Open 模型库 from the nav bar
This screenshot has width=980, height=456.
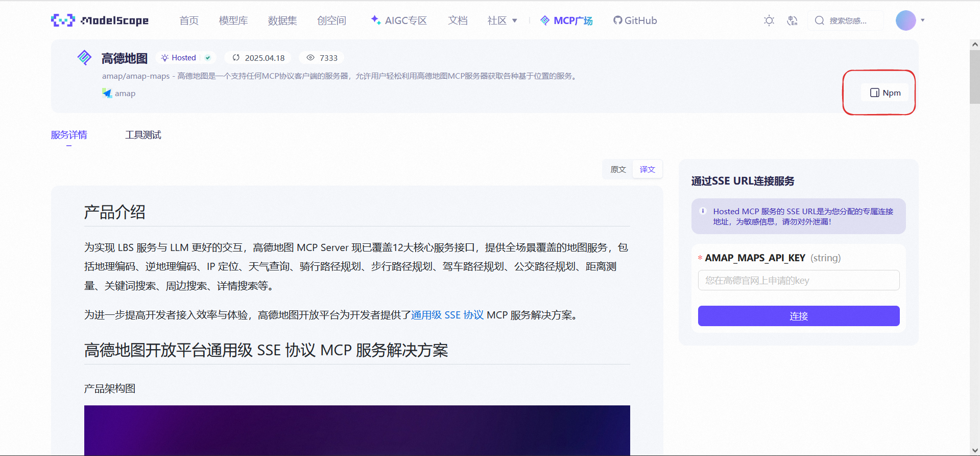pos(233,20)
